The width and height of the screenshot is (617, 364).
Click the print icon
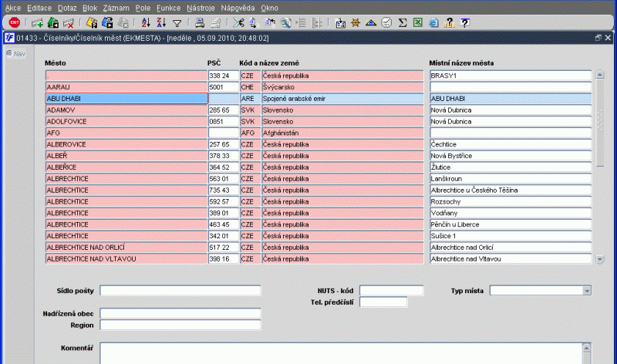[x=200, y=23]
